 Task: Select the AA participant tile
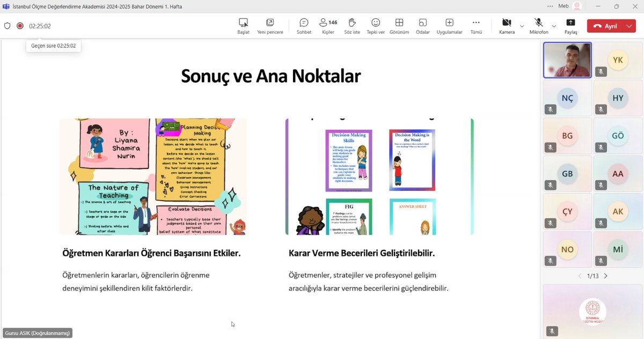coord(618,174)
